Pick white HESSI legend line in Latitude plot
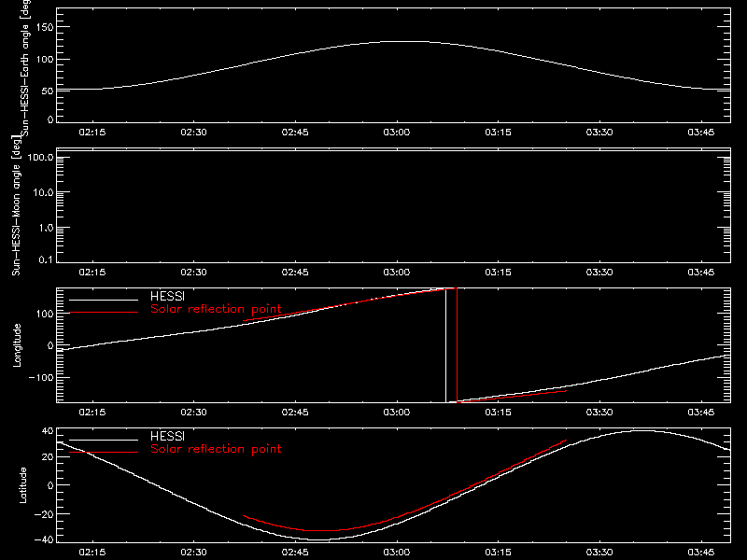Screen dimensions: 747x560 click(x=104, y=440)
